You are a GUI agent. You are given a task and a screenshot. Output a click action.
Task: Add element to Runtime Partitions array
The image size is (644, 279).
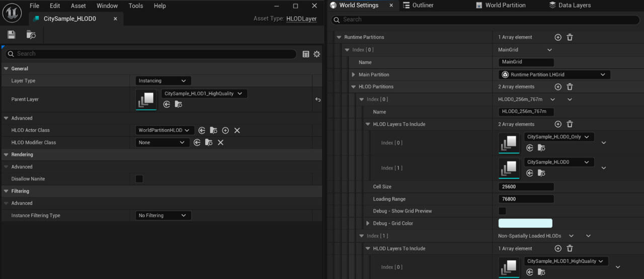point(558,37)
